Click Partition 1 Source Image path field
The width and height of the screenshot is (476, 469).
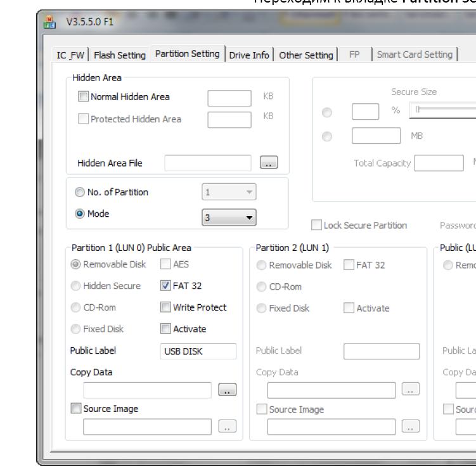[147, 427]
